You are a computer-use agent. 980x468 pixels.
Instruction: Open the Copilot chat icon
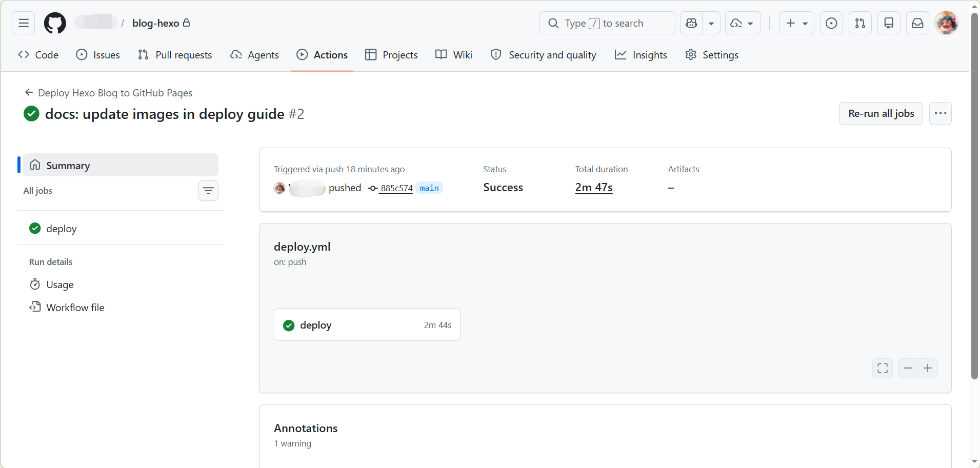click(x=691, y=23)
